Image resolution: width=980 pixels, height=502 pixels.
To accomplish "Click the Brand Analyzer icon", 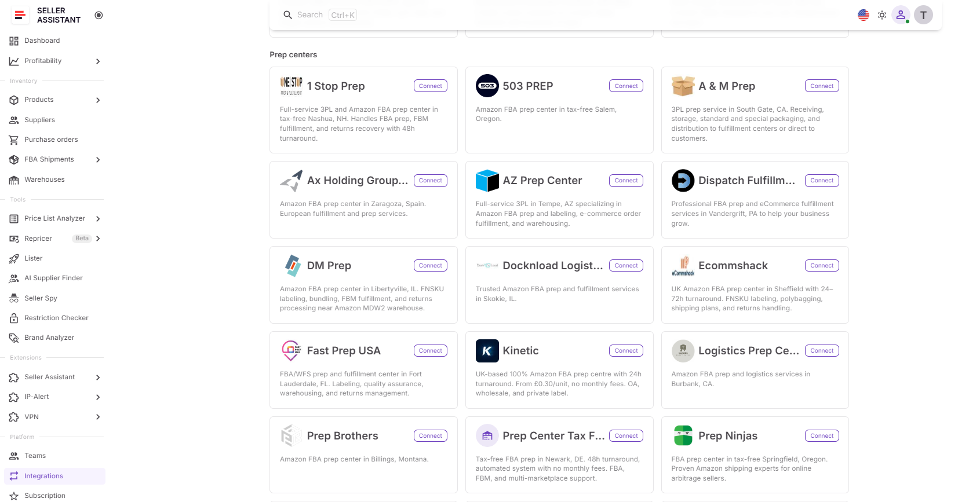I will point(14,338).
